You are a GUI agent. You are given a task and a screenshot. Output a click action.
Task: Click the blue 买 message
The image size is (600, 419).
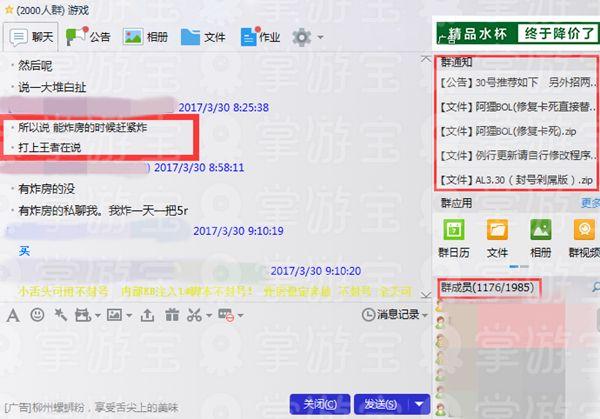click(24, 251)
